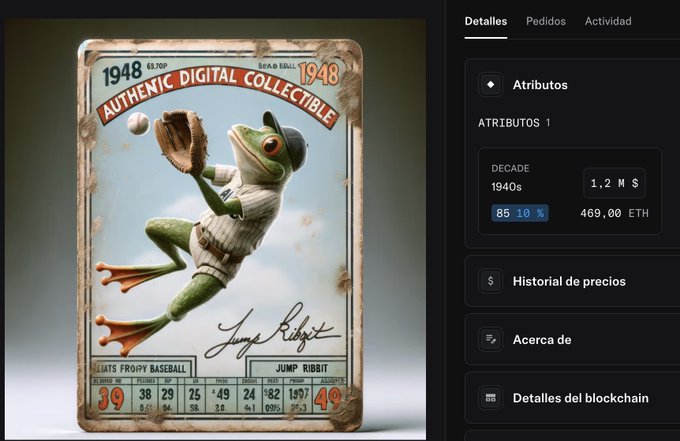Click the notes icon beside Acerca de

pos(490,340)
